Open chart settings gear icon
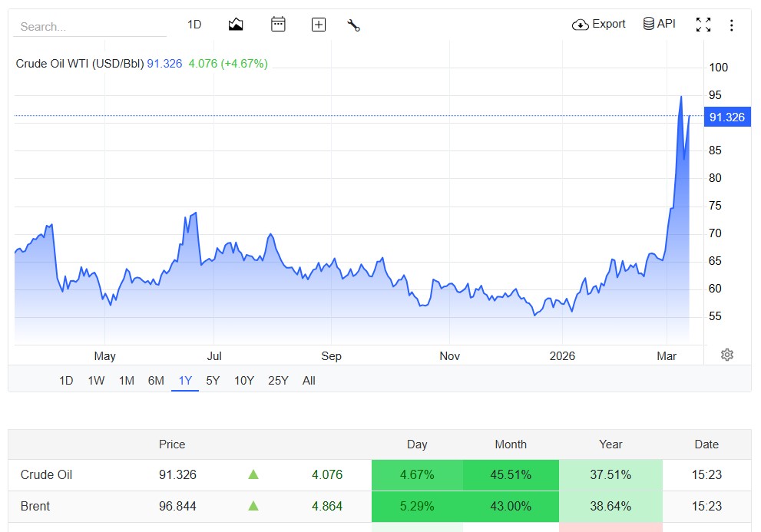This screenshot has height=532, width=761. pos(726,355)
